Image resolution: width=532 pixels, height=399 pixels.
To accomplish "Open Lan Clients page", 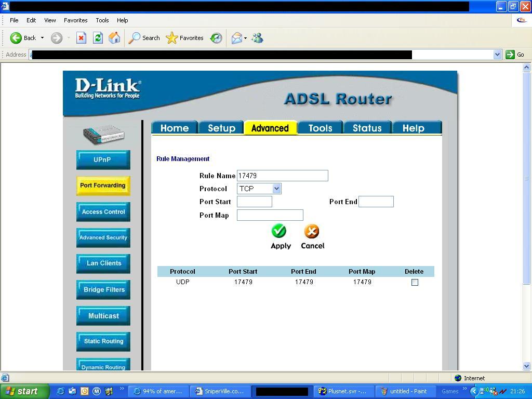I will click(x=103, y=263).
